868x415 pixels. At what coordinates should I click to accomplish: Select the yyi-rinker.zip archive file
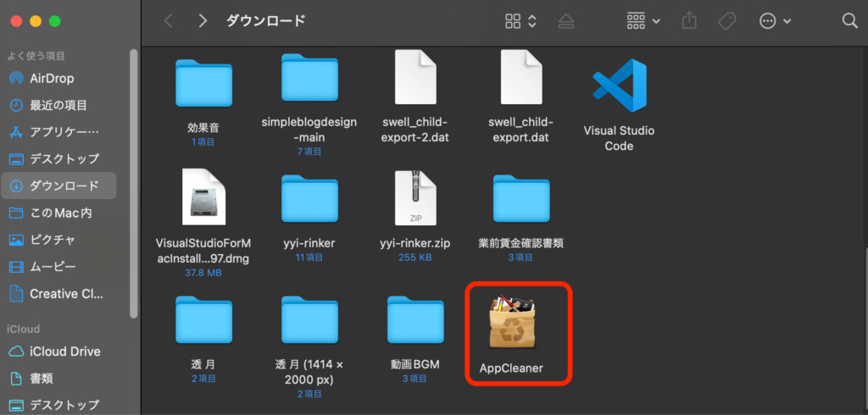pos(415,202)
